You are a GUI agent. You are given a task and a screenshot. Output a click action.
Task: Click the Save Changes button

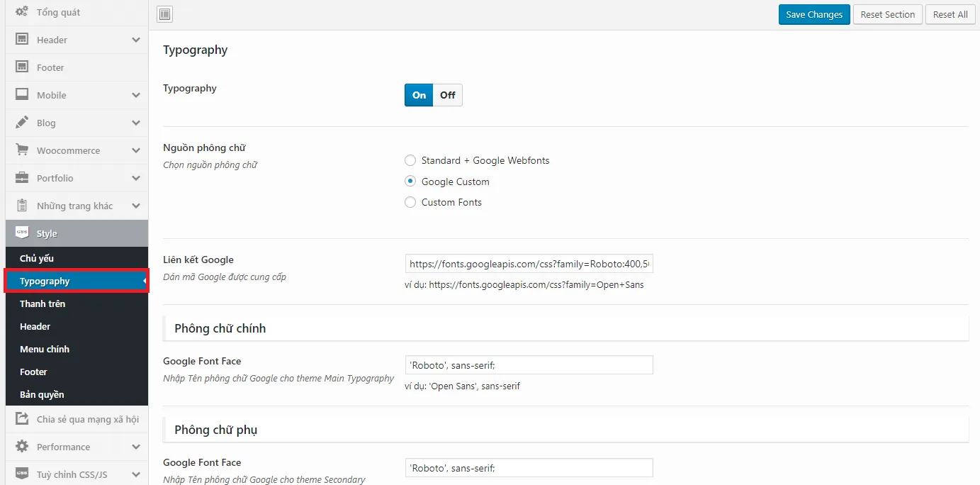814,14
